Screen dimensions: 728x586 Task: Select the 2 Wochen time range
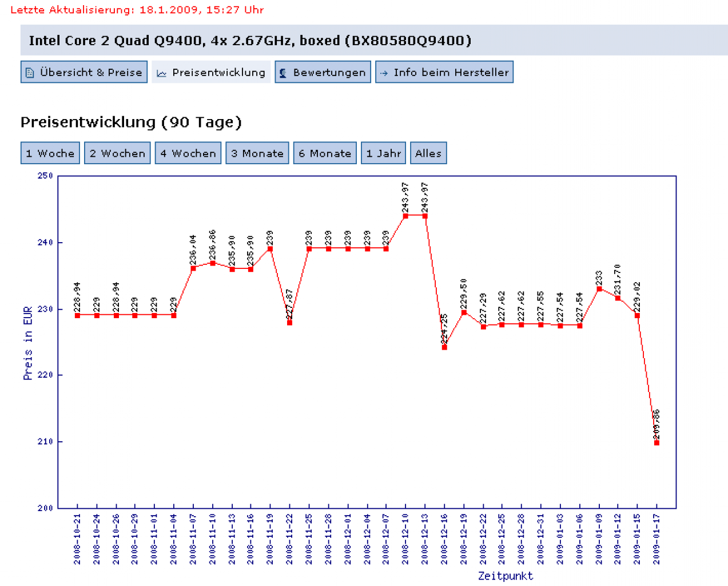tap(117, 153)
